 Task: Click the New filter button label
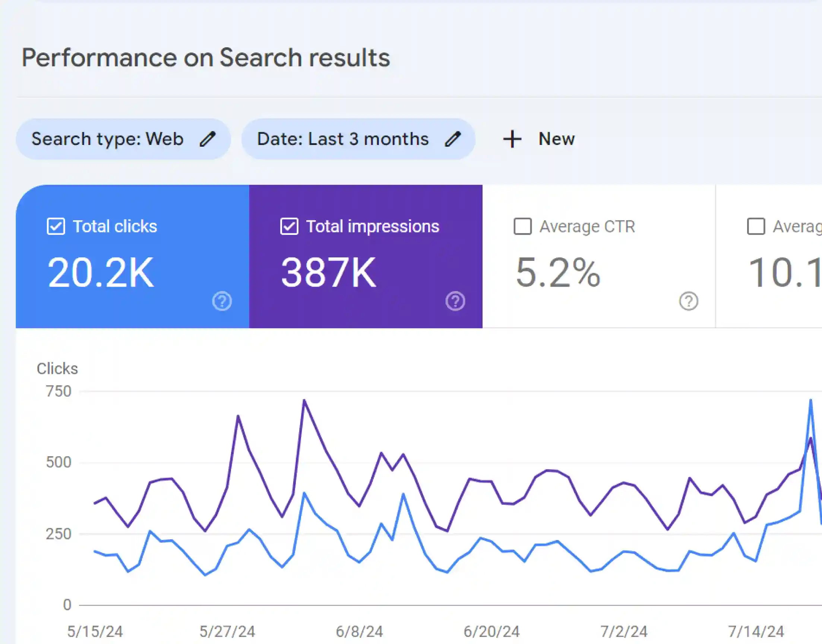557,139
